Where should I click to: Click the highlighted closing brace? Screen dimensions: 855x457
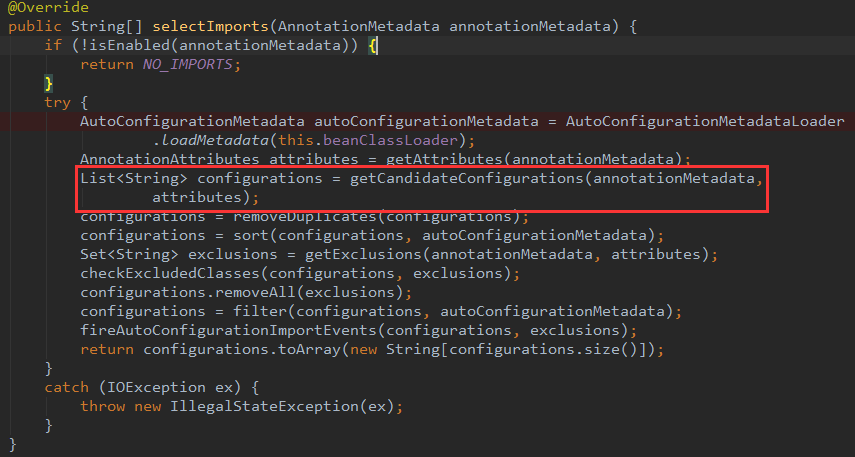pyautogui.click(x=49, y=83)
